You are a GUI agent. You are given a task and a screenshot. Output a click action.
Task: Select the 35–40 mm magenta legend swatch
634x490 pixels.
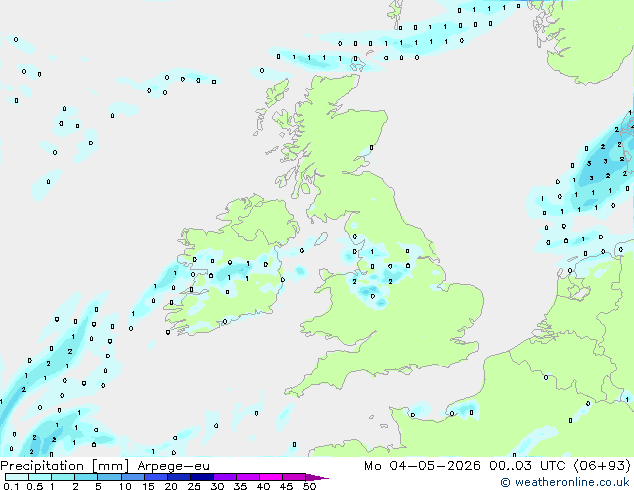coord(247,477)
